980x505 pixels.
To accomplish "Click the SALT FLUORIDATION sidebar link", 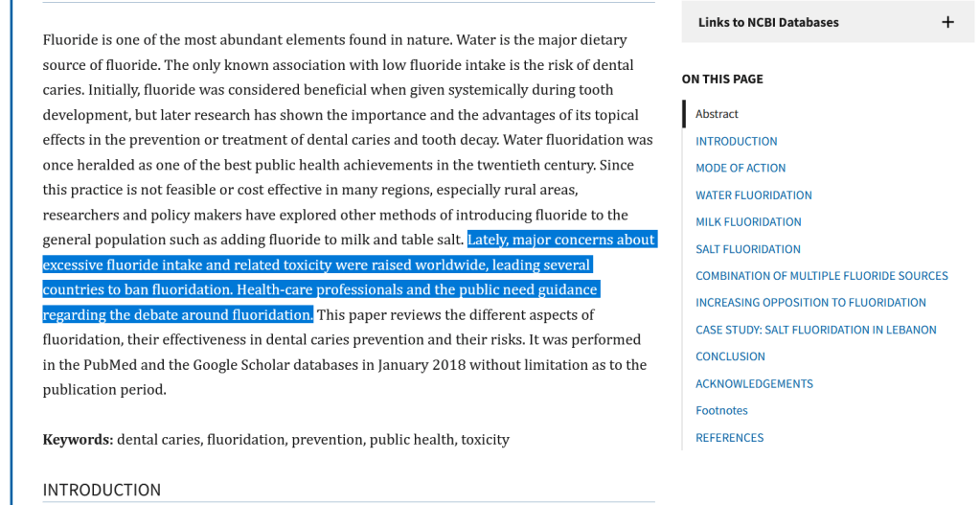I will (x=747, y=249).
